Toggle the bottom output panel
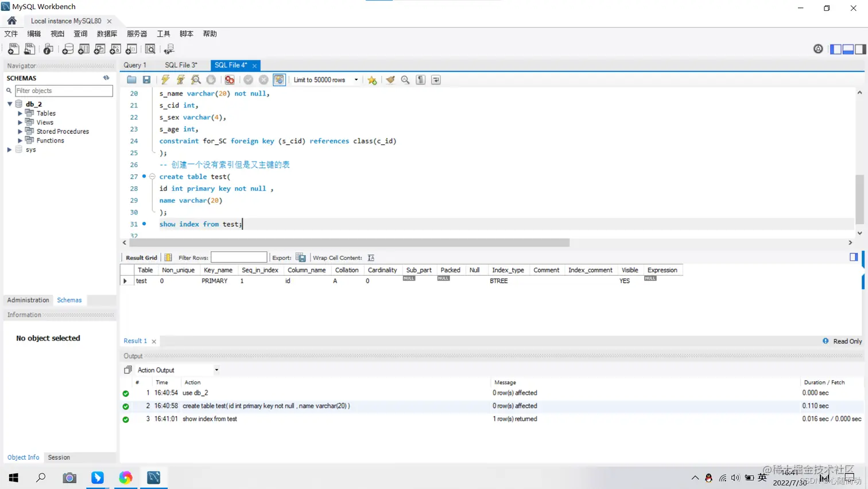This screenshot has height=489, width=868. click(848, 49)
